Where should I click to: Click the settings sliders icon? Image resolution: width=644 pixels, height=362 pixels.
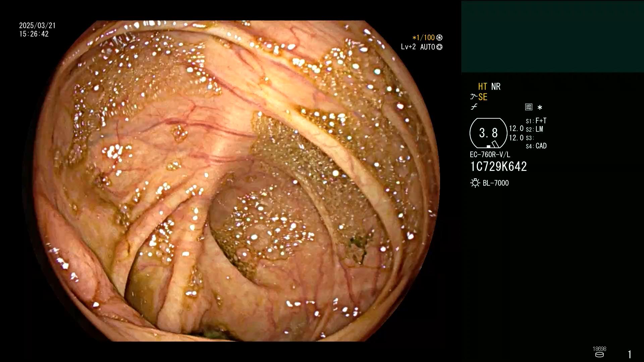tap(529, 107)
